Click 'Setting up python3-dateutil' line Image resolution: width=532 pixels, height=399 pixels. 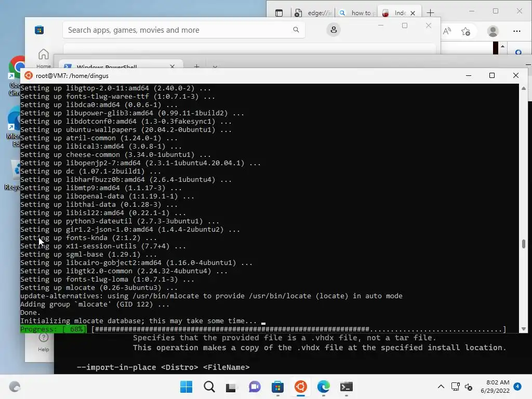click(119, 221)
